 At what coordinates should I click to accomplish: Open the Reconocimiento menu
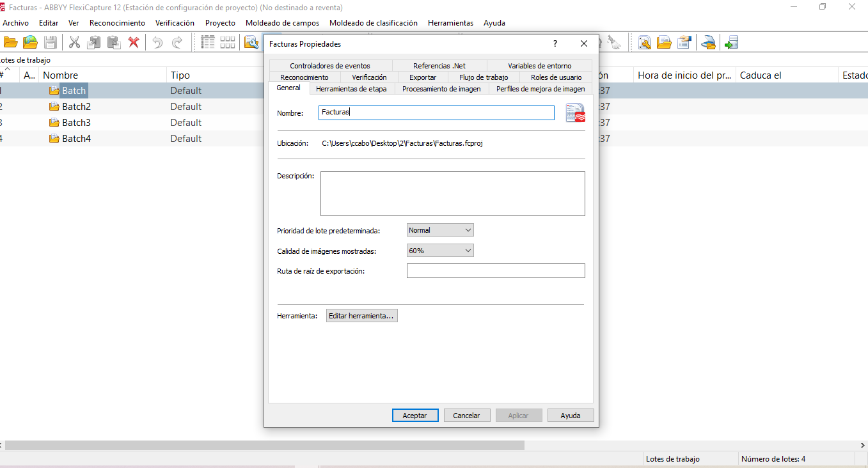tap(117, 23)
